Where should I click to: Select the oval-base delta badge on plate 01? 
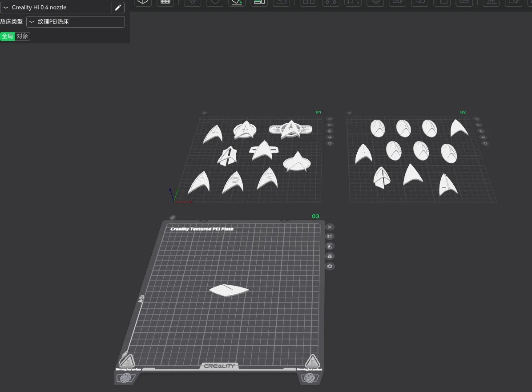pyautogui.click(x=297, y=162)
